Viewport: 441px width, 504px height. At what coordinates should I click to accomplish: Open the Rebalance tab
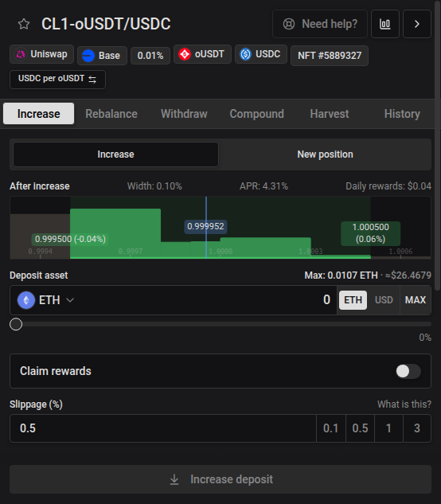(x=111, y=114)
